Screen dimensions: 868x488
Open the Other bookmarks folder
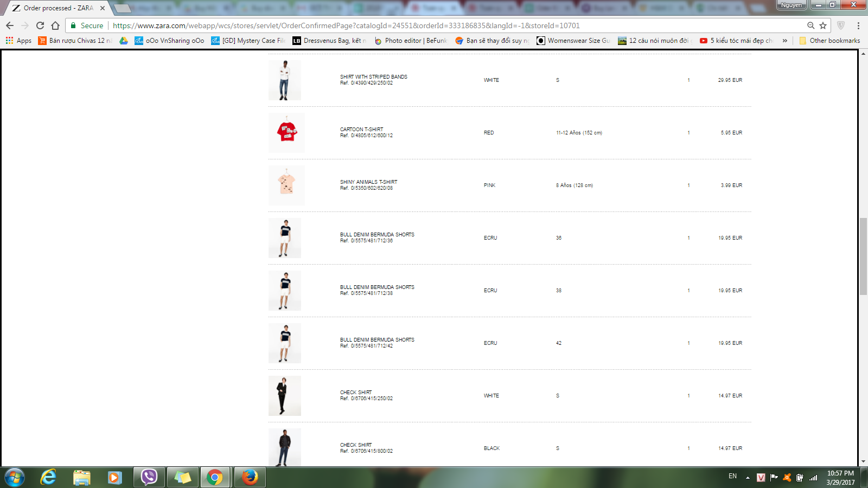coord(829,41)
